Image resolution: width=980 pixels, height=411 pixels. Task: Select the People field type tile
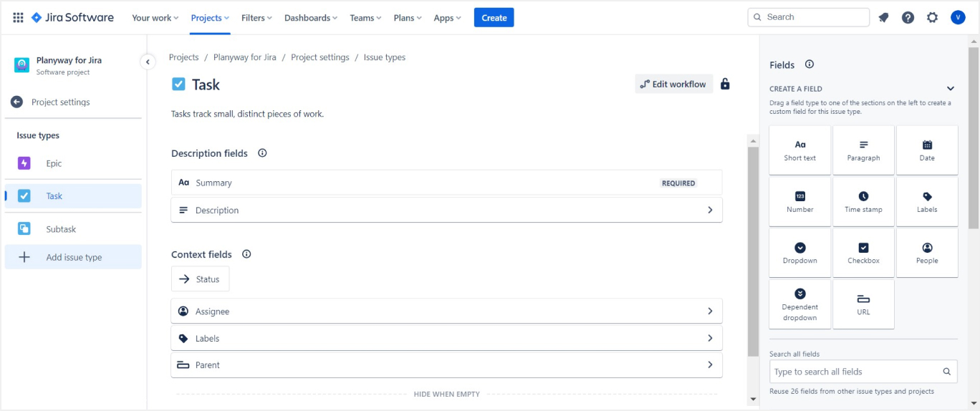click(x=927, y=253)
